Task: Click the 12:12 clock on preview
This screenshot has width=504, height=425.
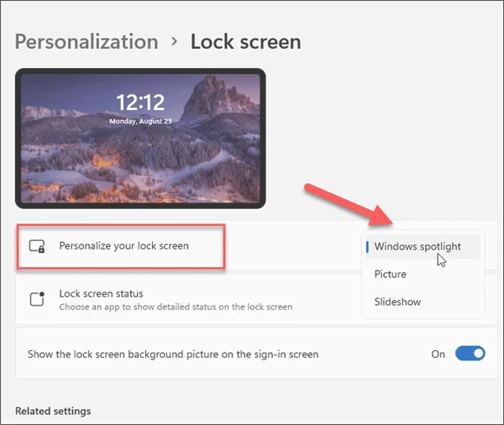Action: coord(140,102)
